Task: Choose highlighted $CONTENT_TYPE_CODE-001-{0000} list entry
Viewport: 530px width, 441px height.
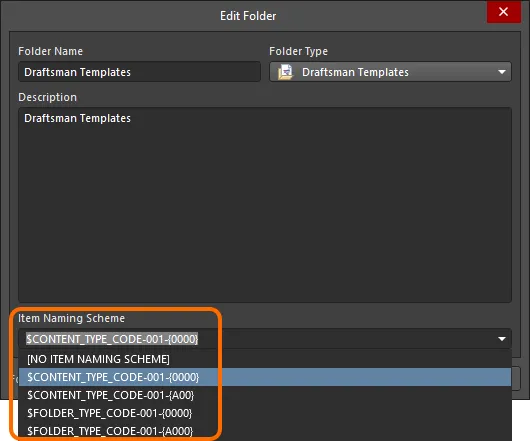Action: (x=265, y=377)
